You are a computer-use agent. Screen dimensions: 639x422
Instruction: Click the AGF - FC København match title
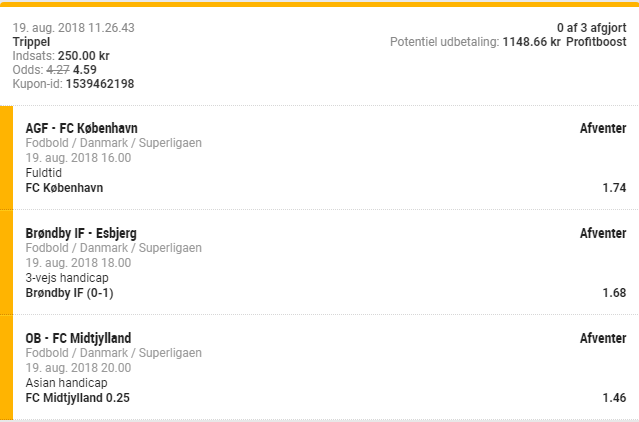(81, 128)
